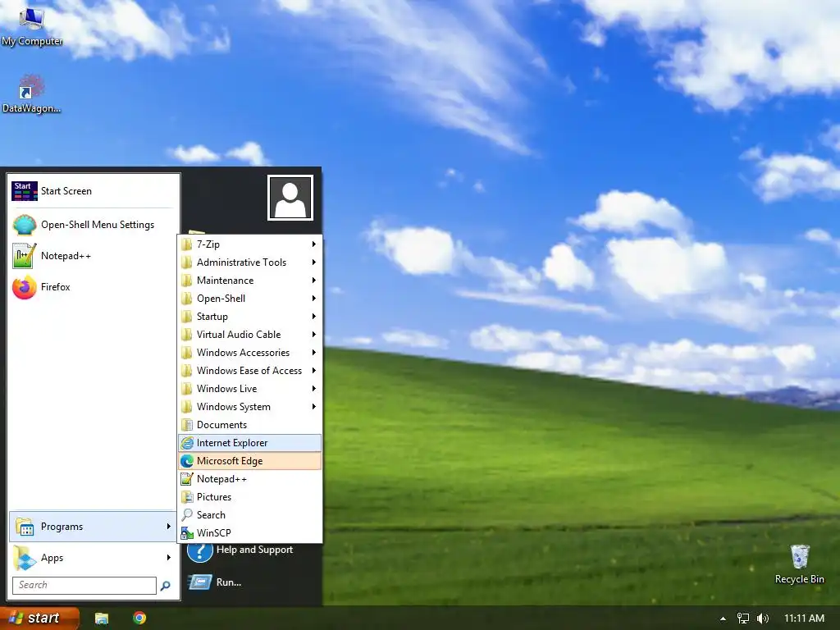Click the Notepad++ icon in Programs submenu
The width and height of the screenshot is (840, 630).
[x=187, y=479]
